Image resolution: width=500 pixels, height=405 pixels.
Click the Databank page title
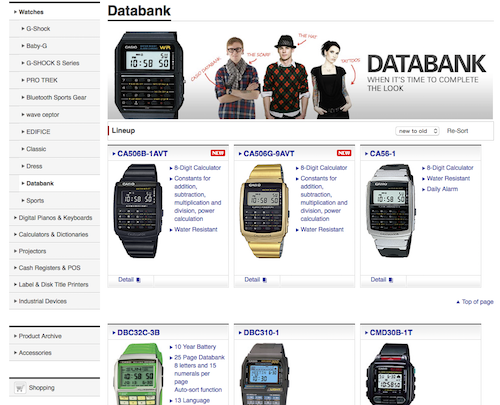139,11
